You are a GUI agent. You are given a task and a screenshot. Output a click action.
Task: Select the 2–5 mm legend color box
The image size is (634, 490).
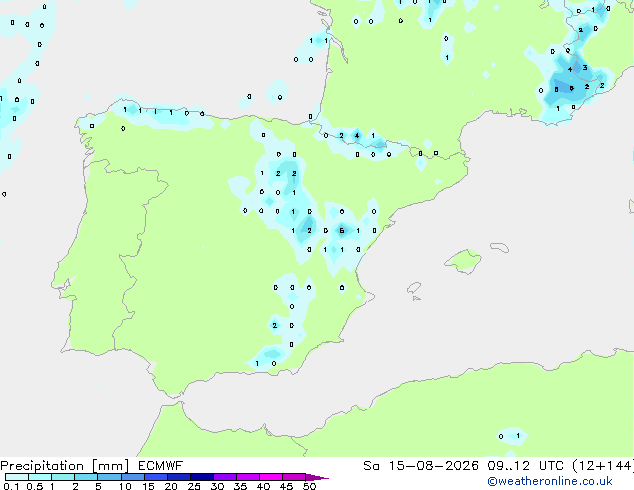(86, 477)
